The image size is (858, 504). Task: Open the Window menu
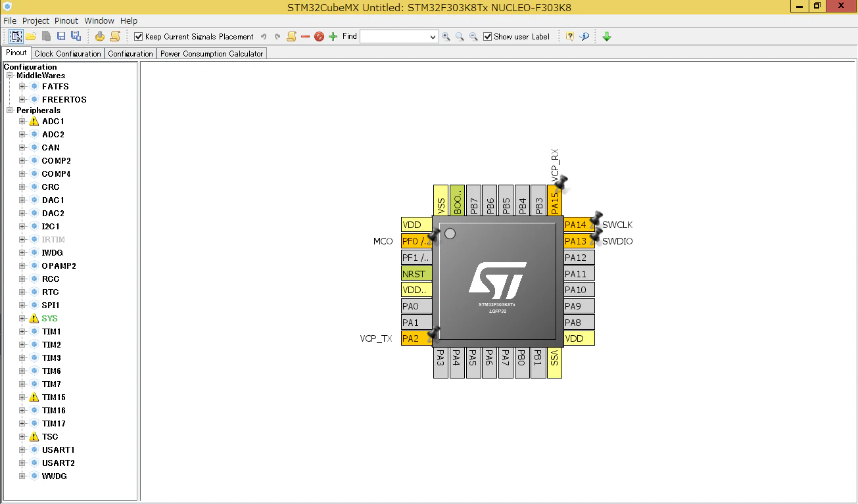point(99,21)
